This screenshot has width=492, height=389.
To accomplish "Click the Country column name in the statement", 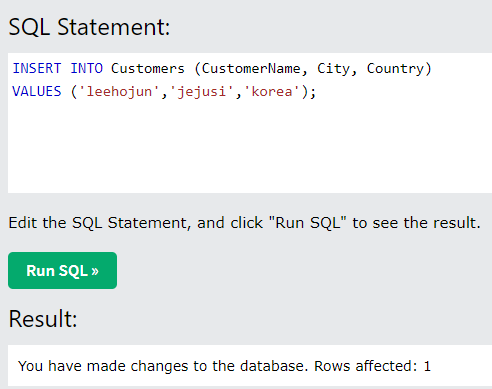I will 395,69.
